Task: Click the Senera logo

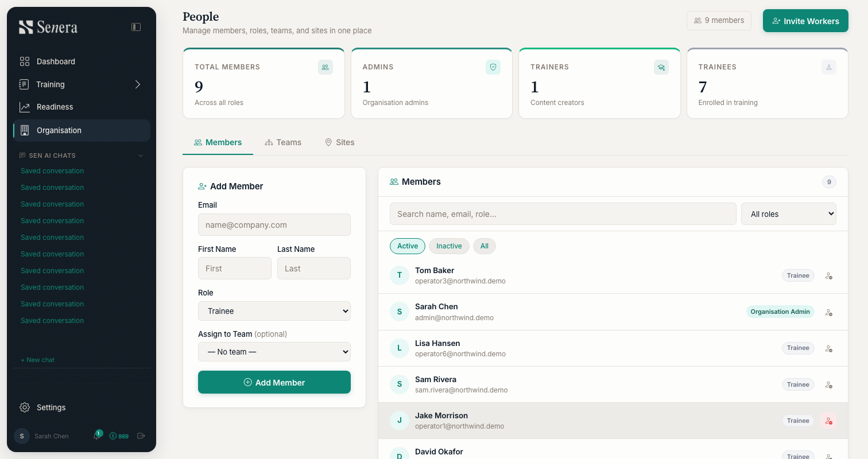Action: coord(48,27)
